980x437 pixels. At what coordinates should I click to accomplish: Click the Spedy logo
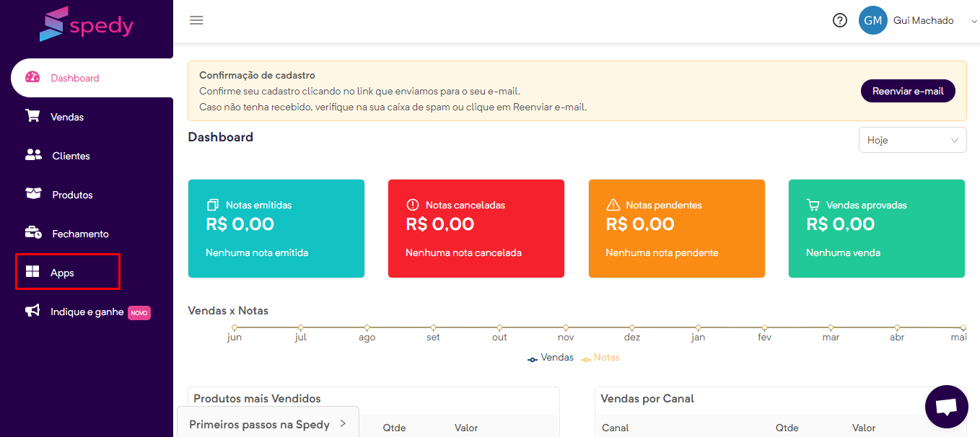87,25
